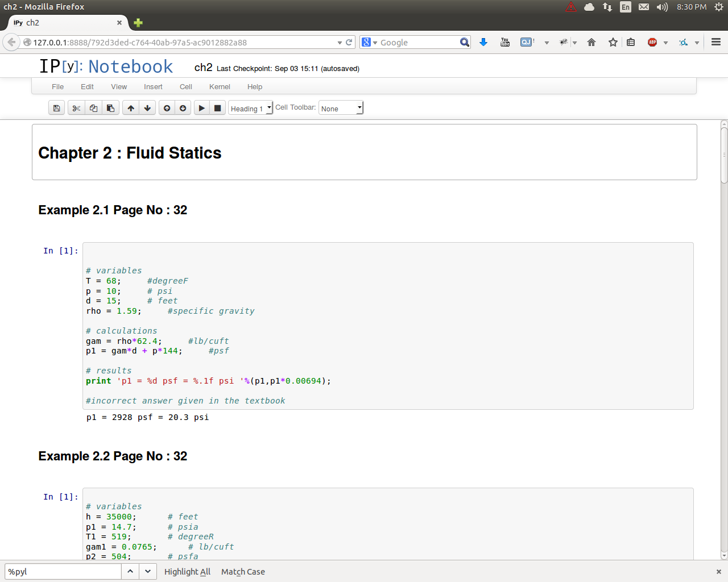Open the system volume indicator

(662, 7)
